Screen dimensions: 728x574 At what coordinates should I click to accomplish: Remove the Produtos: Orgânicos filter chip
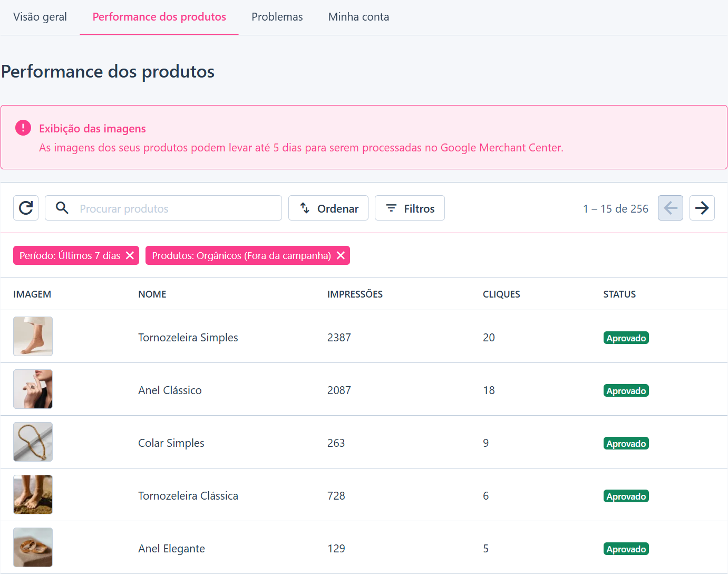341,255
